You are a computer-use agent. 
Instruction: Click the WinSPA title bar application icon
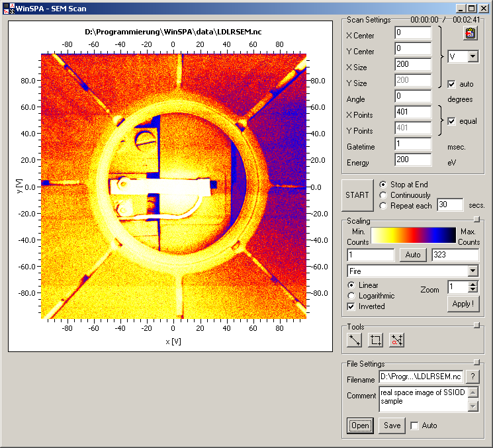pyautogui.click(x=9, y=9)
